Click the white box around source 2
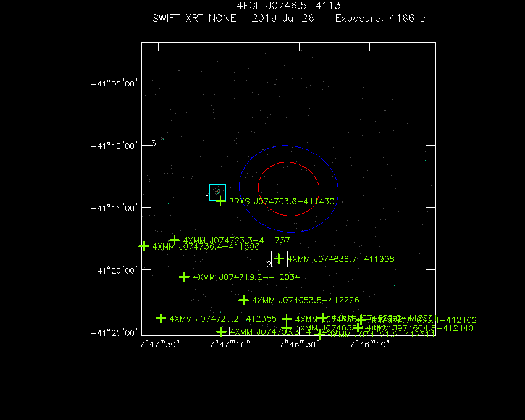This screenshot has height=420, width=525. tap(279, 259)
